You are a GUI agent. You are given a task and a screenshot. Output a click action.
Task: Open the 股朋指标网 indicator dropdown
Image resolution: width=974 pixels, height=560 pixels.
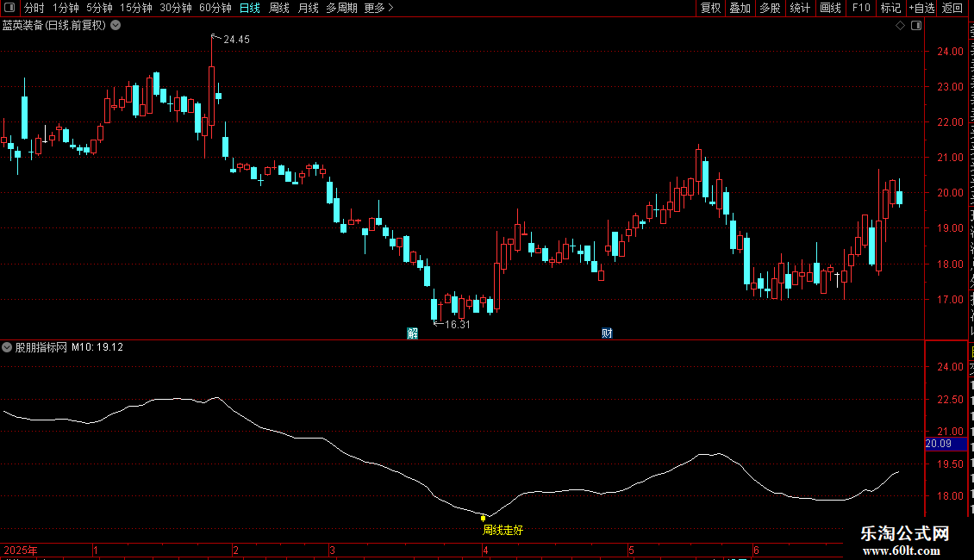7,347
